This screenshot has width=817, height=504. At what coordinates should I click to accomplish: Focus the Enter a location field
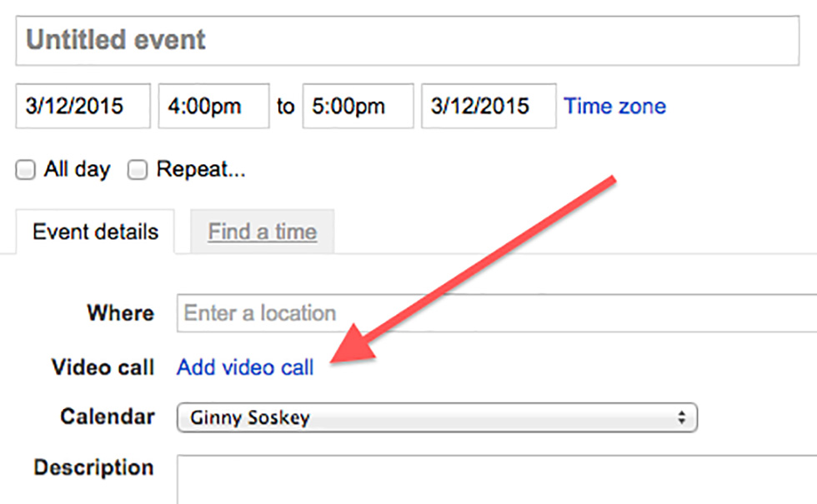496,313
